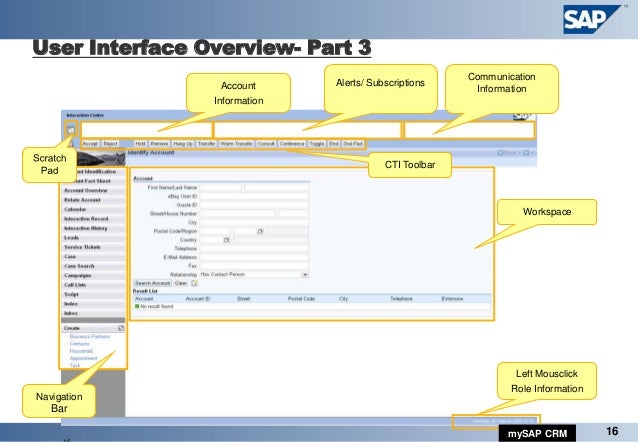
Task: Click into the First Name input field
Action: pos(221,188)
